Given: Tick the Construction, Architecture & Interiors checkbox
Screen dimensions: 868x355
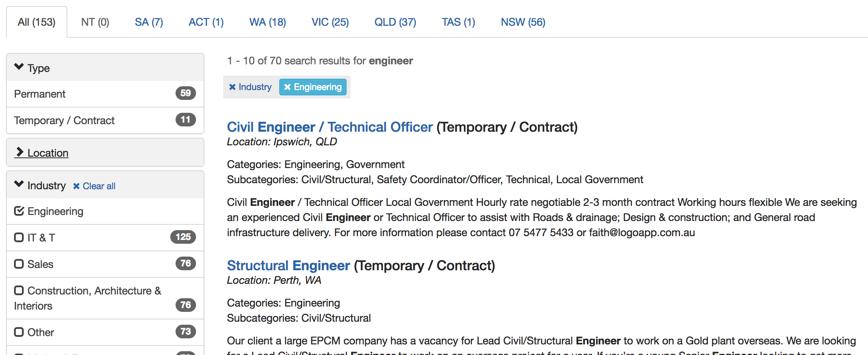Looking at the screenshot, I should pyautogui.click(x=19, y=290).
